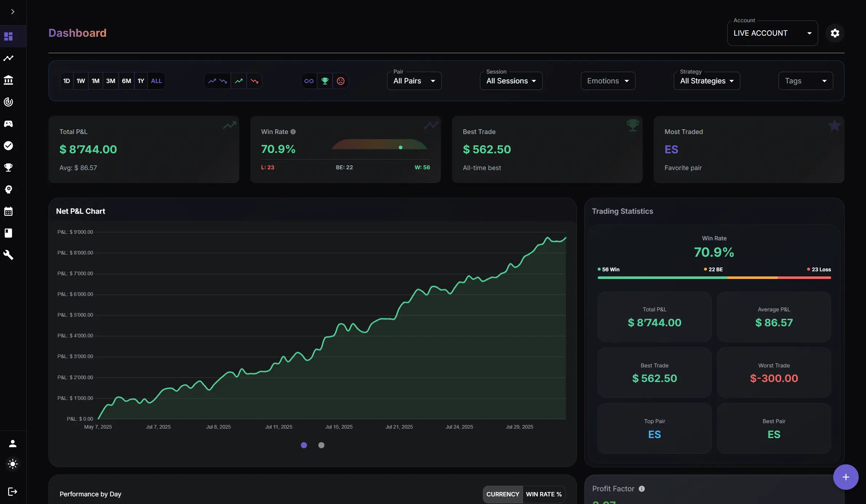This screenshot has height=504, width=866.
Task: Open the calendar icon in sidebar
Action: [8, 211]
